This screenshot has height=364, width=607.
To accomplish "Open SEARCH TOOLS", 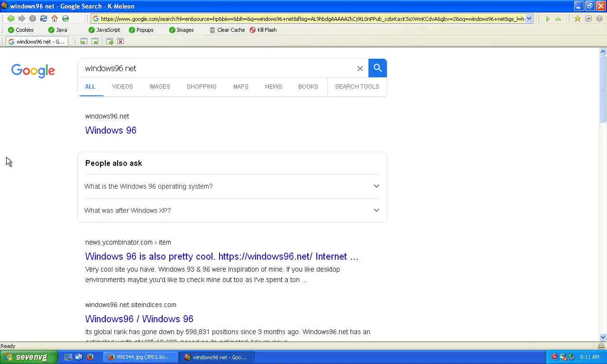I will point(357,87).
